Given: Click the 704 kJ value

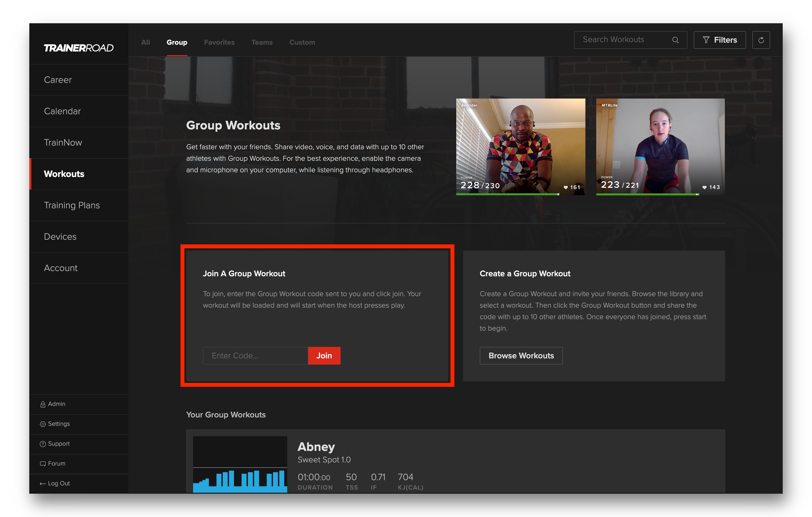Looking at the screenshot, I should tap(405, 477).
